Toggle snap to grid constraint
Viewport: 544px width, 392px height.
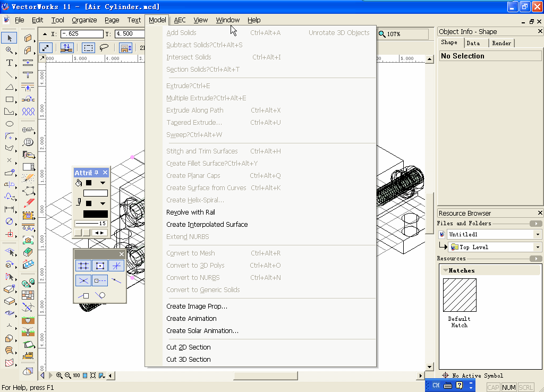pyautogui.click(x=83, y=266)
